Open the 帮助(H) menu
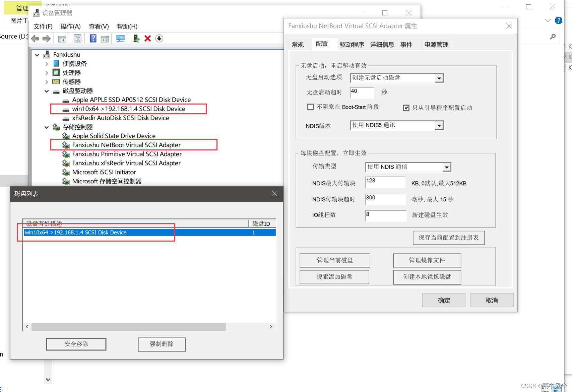This screenshot has width=572, height=392. point(127,26)
